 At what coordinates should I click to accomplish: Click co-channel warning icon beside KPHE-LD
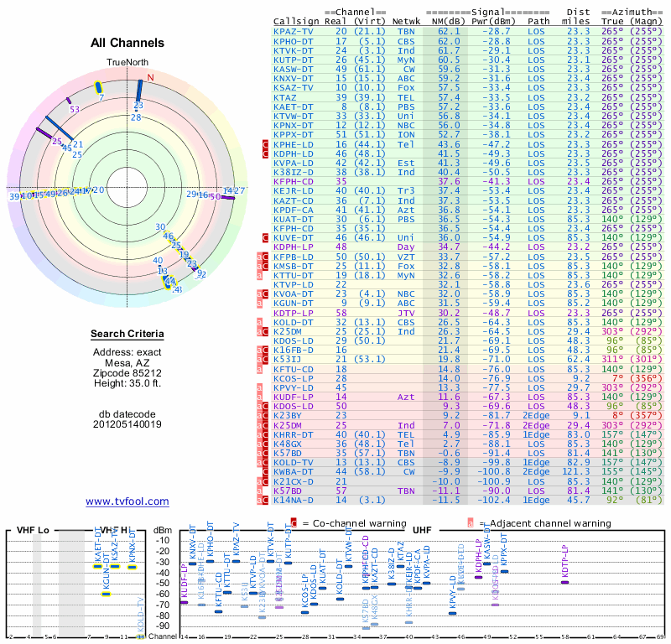tap(265, 144)
